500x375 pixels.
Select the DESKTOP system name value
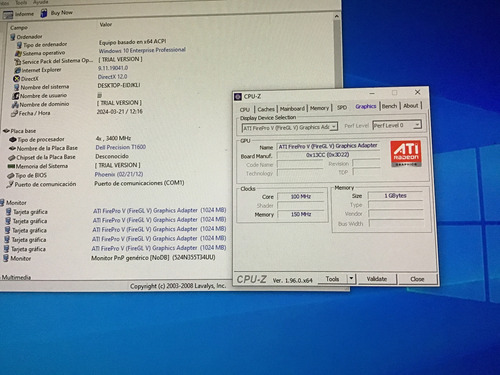pos(119,85)
